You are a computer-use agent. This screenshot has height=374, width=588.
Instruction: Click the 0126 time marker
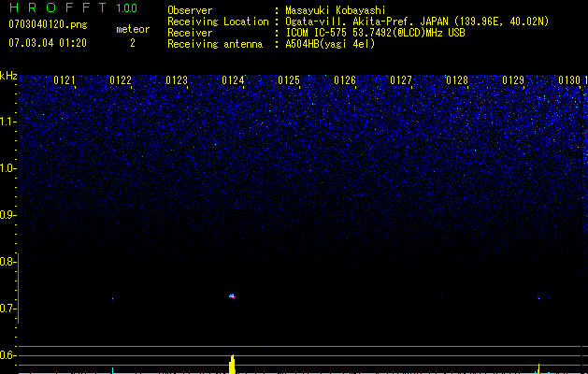pyautogui.click(x=345, y=80)
